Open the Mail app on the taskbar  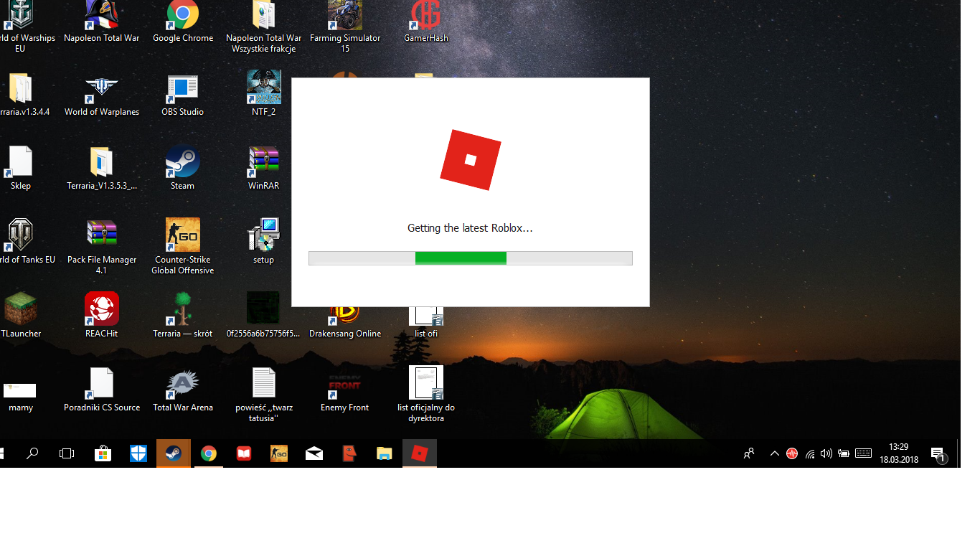click(x=314, y=453)
